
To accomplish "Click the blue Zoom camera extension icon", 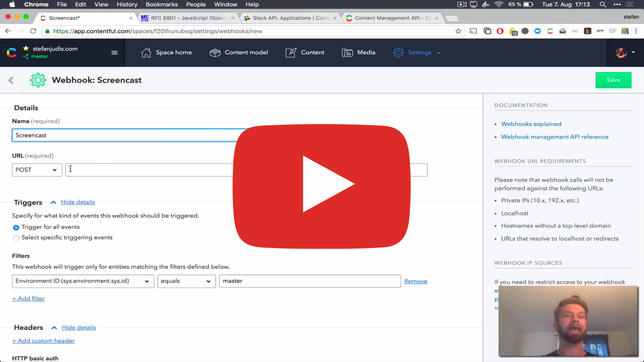I will point(537,31).
